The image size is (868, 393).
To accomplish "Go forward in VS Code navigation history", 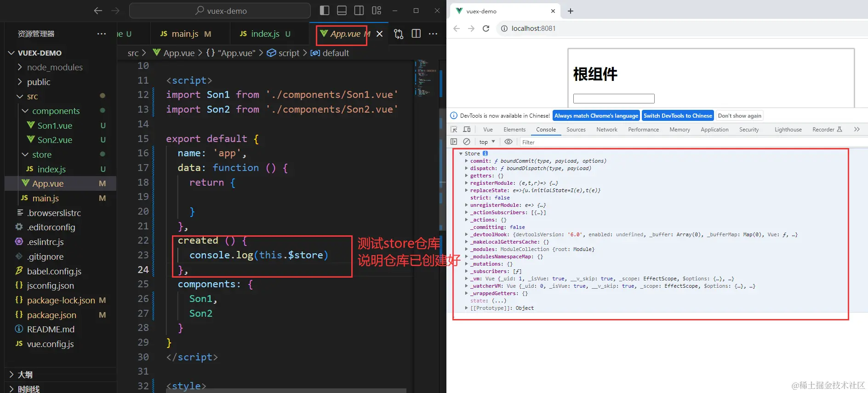I will click(x=115, y=11).
